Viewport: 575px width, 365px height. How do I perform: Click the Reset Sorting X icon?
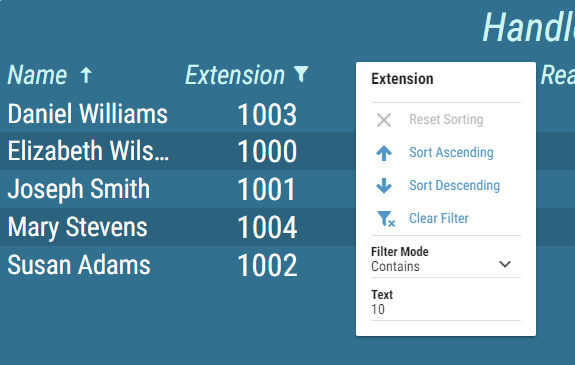pyautogui.click(x=384, y=120)
